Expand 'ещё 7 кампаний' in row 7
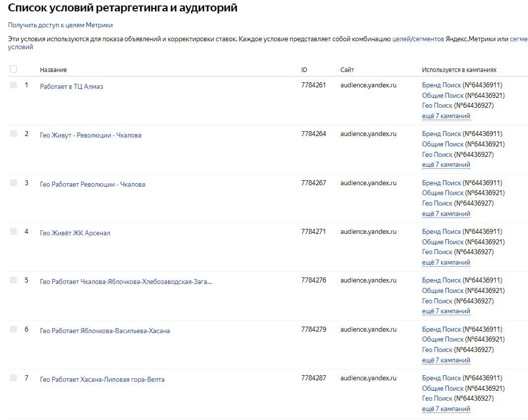This screenshot has width=528, height=420. tap(446, 409)
